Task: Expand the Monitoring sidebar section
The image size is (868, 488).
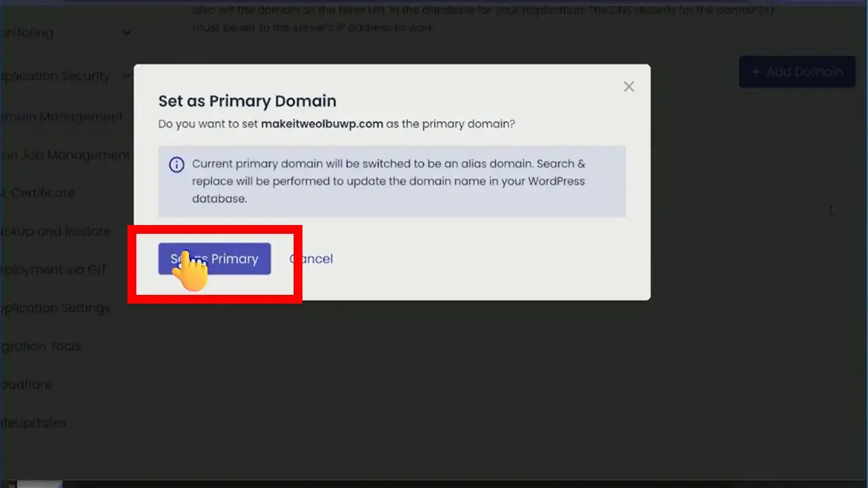Action: tap(65, 33)
